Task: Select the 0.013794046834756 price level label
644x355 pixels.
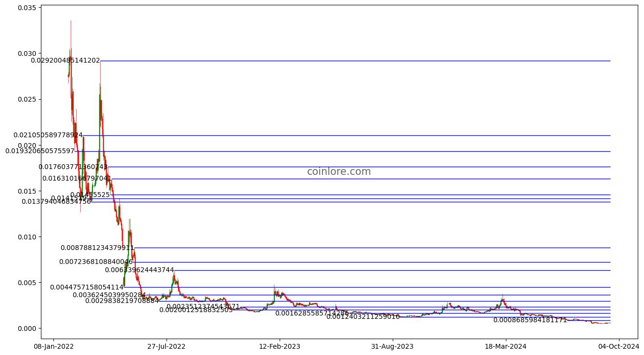Action: pos(56,202)
